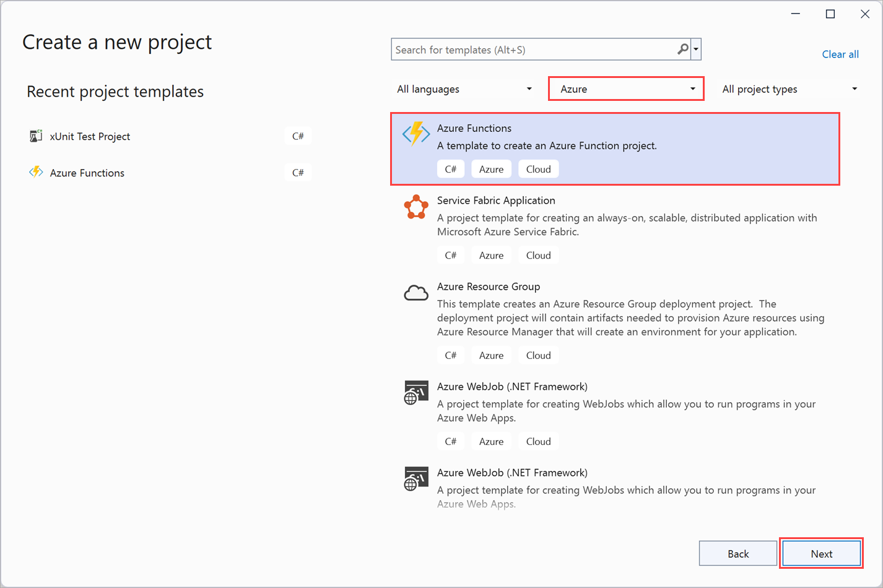Focus the Search for templates field
Image resolution: width=883 pixels, height=588 pixels.
point(534,50)
